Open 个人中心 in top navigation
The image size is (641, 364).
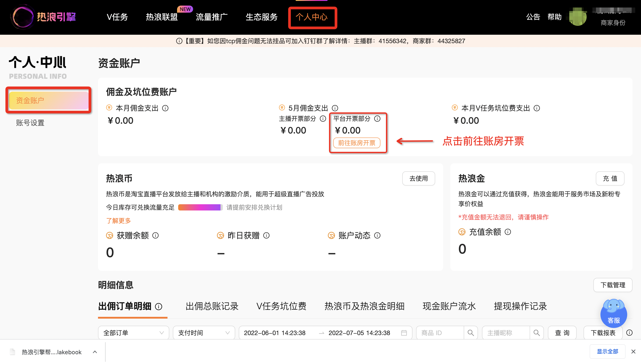tap(312, 17)
